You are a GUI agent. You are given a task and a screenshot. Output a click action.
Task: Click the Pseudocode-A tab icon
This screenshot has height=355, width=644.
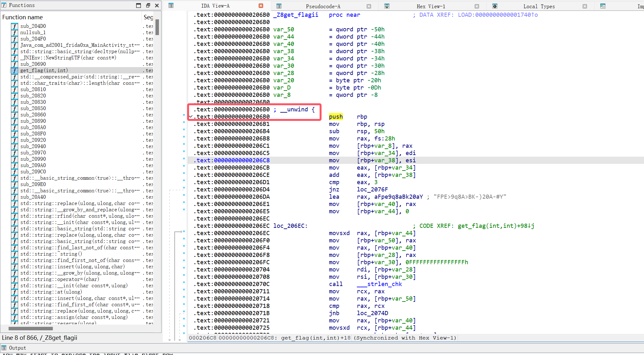[x=279, y=6]
